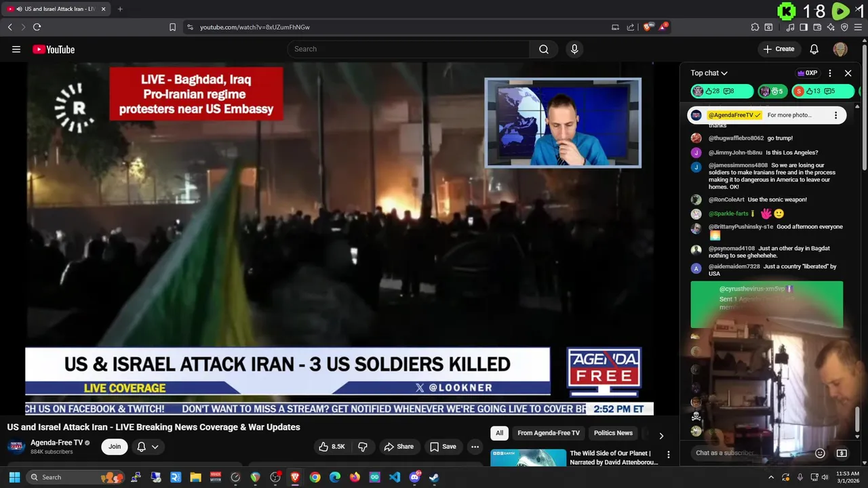Image resolution: width=868 pixels, height=488 pixels.
Task: Click the Windows taskbar search box
Action: click(76, 477)
